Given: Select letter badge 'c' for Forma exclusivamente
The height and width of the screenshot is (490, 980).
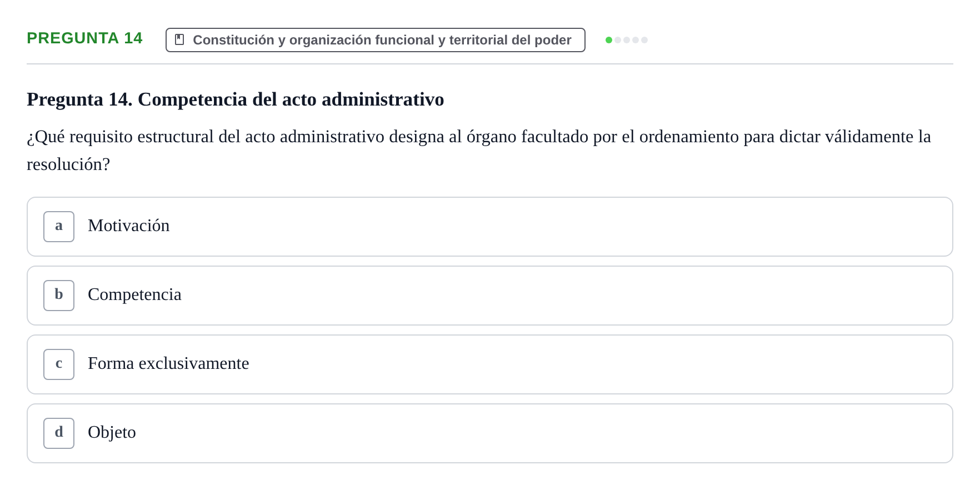Looking at the screenshot, I should click(59, 364).
